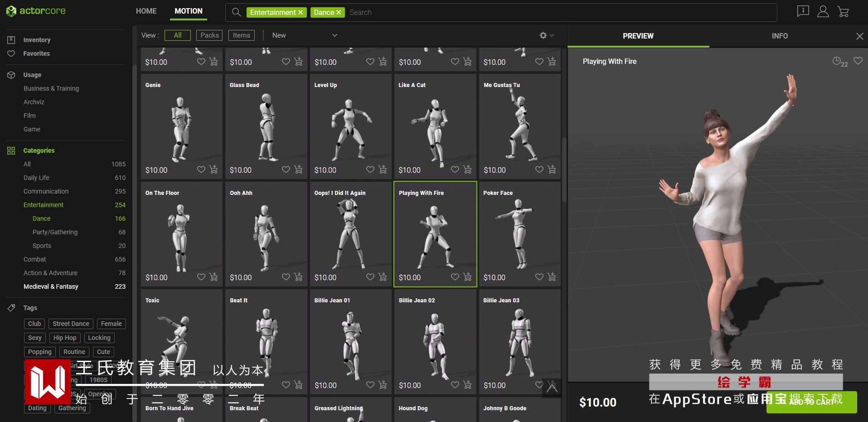Add Ooh Ahh motion to cart
The width and height of the screenshot is (868, 422).
[x=298, y=277]
